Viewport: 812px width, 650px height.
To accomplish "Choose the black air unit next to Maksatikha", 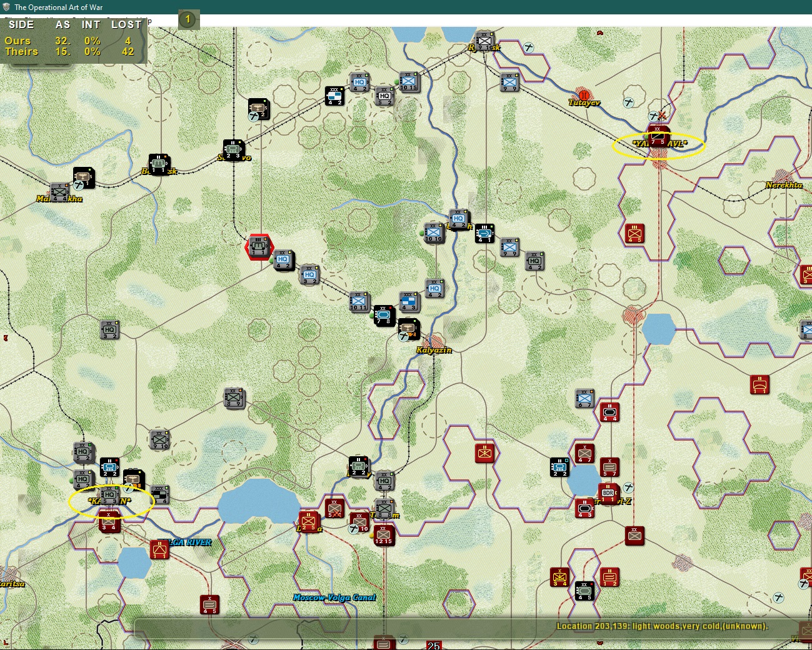I will point(83,178).
